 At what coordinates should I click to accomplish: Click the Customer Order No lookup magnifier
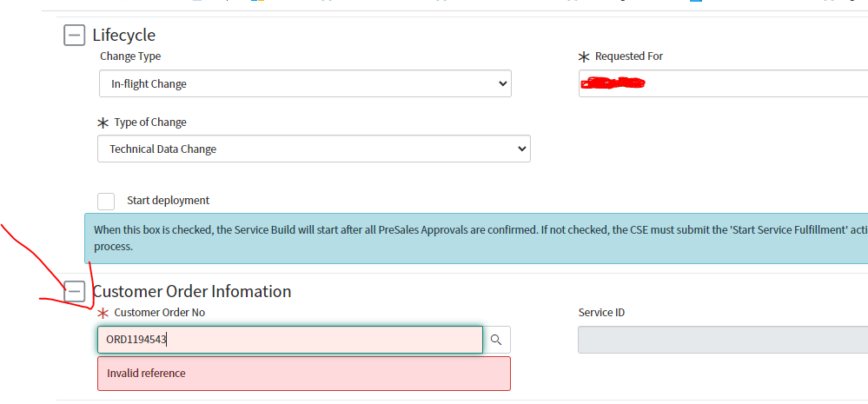coord(496,340)
